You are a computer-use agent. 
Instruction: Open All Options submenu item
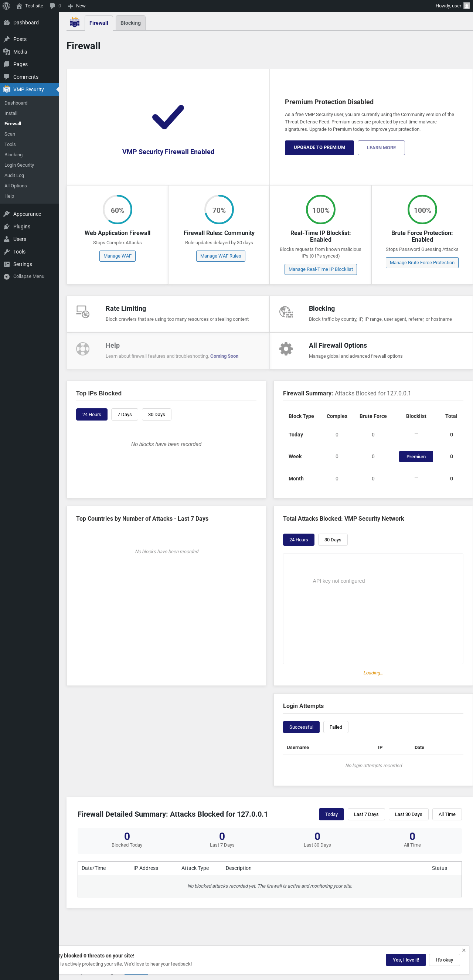16,186
